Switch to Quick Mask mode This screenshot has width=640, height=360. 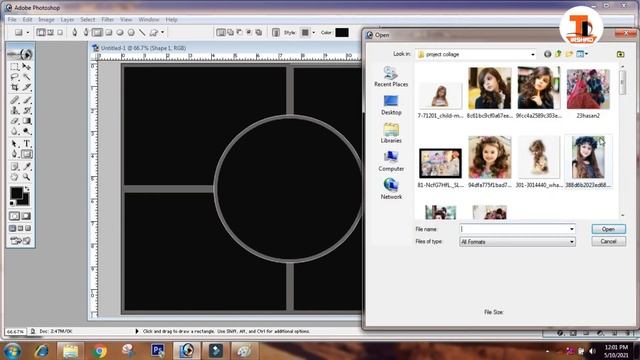point(26,216)
